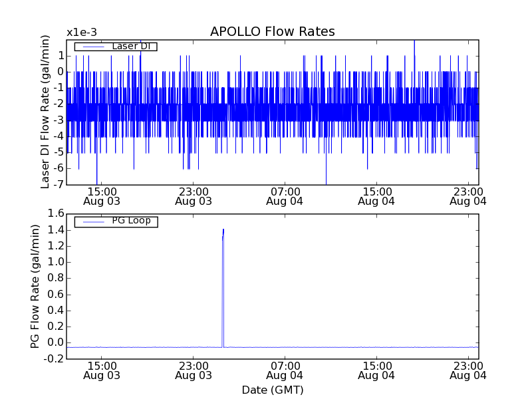
Task: Click the 23:00 Aug 04 label under the lower plot
Action: (x=467, y=370)
